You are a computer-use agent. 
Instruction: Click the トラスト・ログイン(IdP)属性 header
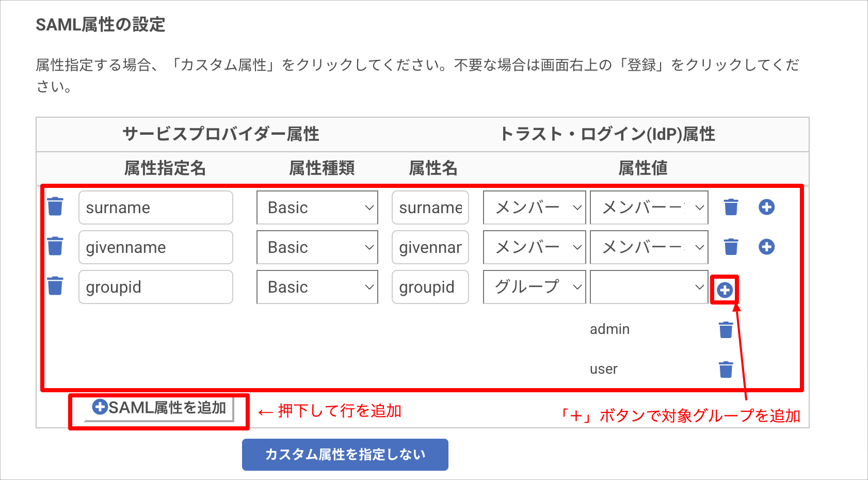point(608,134)
